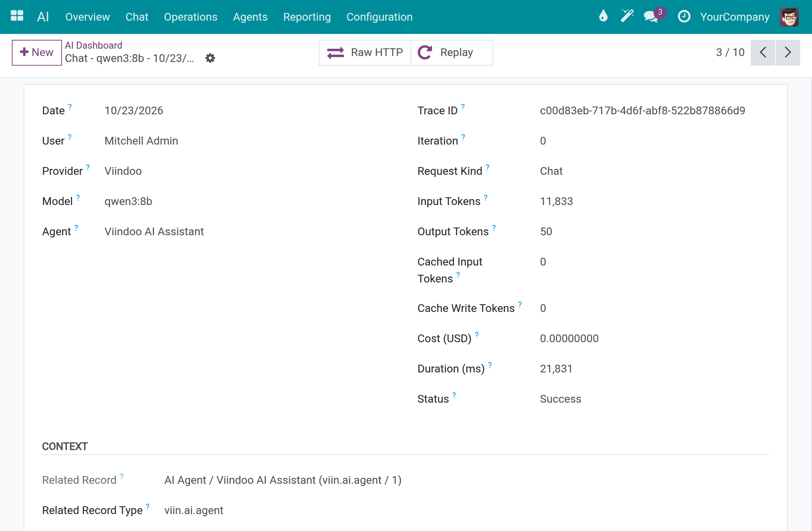
Task: Show help tooltip for Cost (USD)
Action: click(476, 334)
